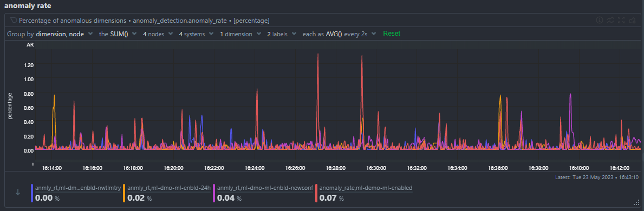Click the purple legend color bar

pos(213,193)
